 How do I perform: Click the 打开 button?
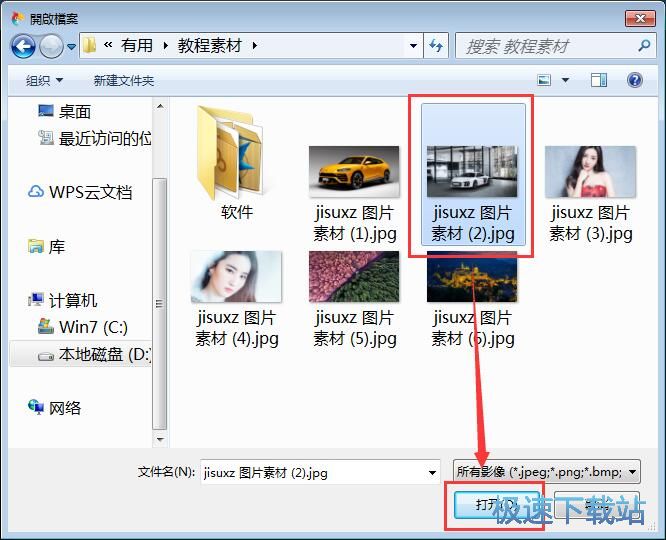coord(495,505)
